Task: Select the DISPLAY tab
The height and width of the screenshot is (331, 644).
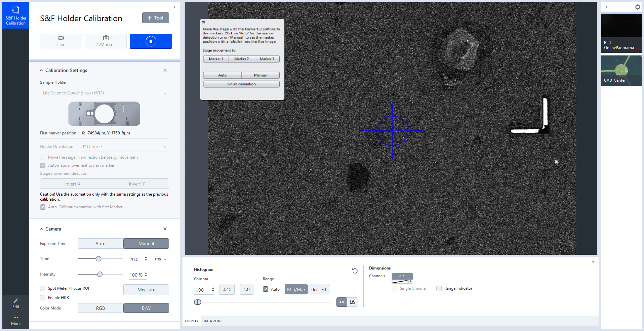Action: click(x=192, y=321)
